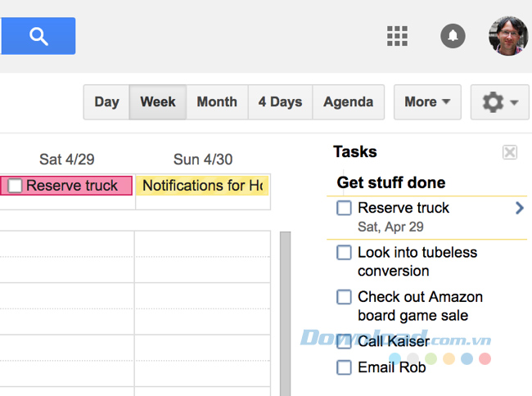The width and height of the screenshot is (532, 396).
Task: Mark Look into tubeless conversion complete
Action: 345,253
